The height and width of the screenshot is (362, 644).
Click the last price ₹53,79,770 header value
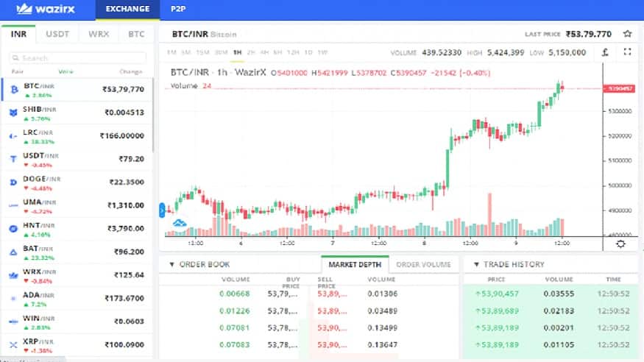589,34
